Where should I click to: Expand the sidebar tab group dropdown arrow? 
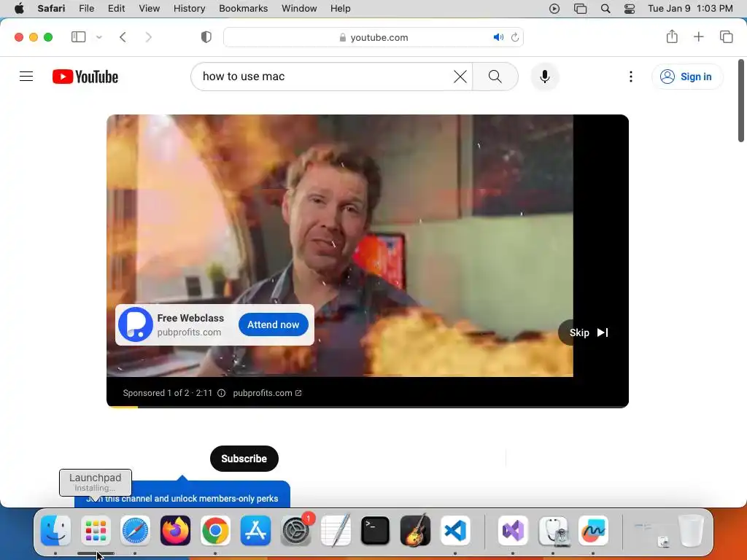pyautogui.click(x=99, y=37)
